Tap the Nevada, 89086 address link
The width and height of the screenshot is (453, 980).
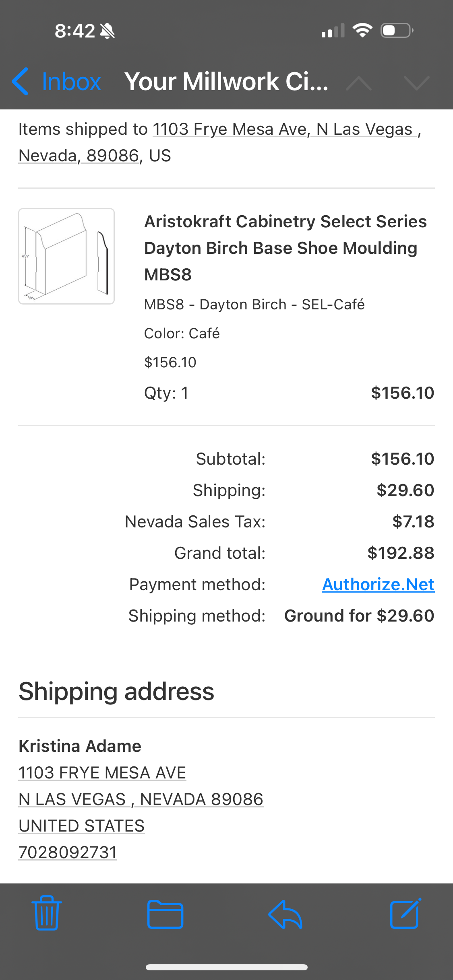coord(79,156)
